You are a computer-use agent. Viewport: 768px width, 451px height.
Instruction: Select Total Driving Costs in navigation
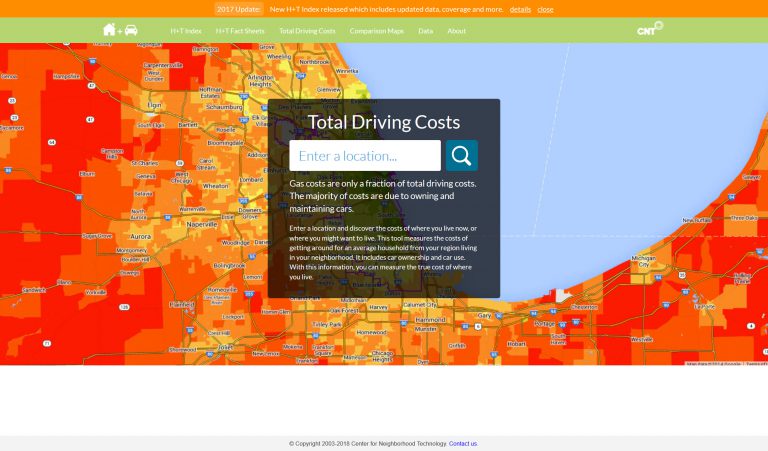click(307, 31)
